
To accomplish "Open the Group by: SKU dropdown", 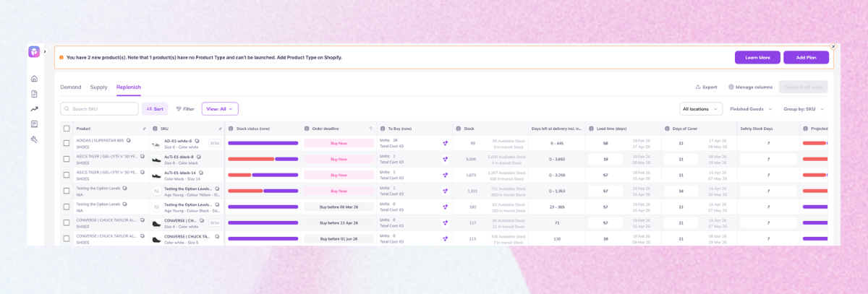I will (804, 109).
